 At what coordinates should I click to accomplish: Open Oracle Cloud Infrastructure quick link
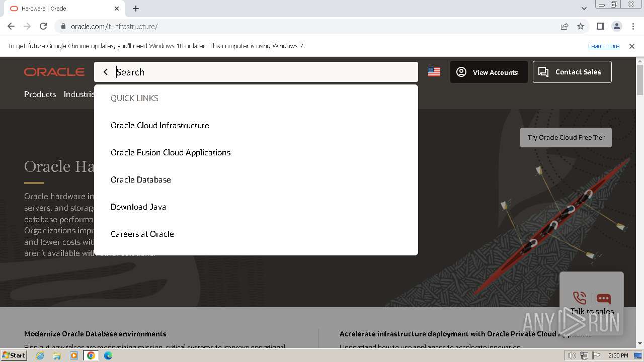pyautogui.click(x=160, y=125)
